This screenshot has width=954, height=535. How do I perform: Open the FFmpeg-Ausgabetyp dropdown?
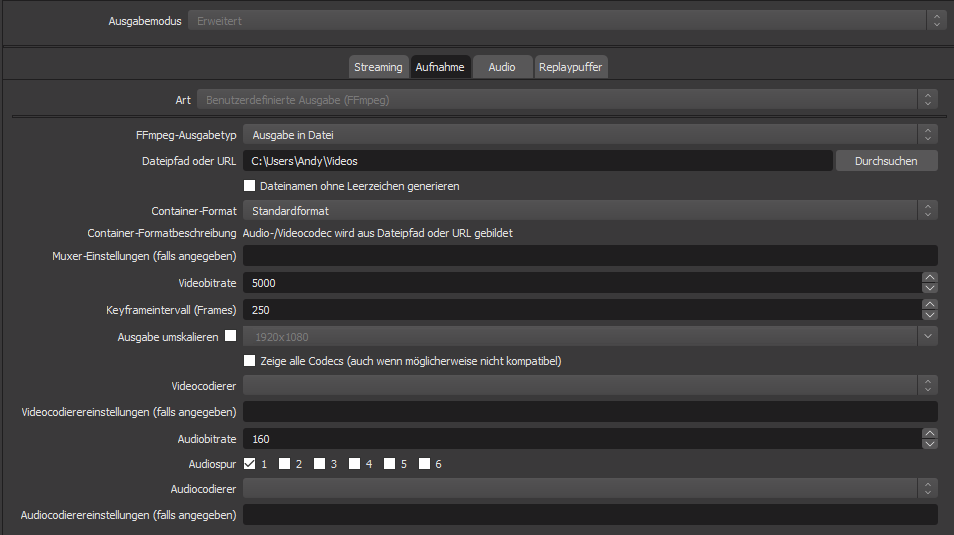coord(590,135)
